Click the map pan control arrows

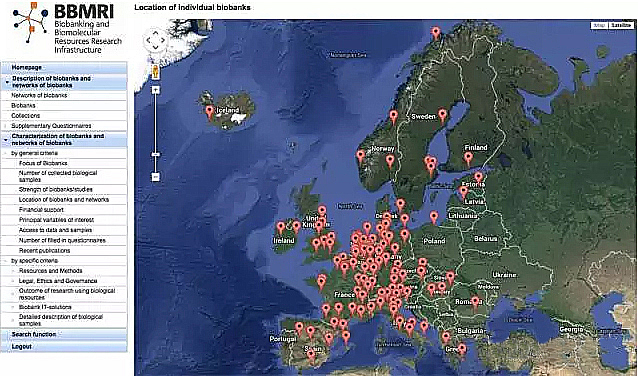tap(155, 40)
